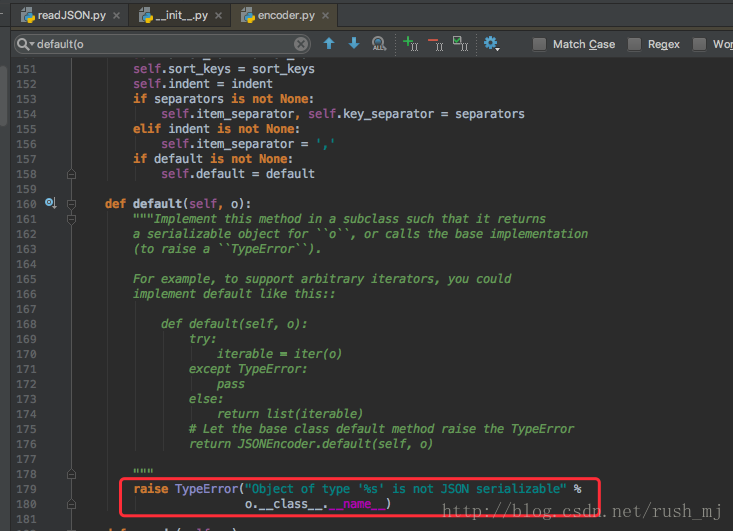Click 'except TypeError:' in docstring
The width and height of the screenshot is (733, 531).
click(x=248, y=369)
